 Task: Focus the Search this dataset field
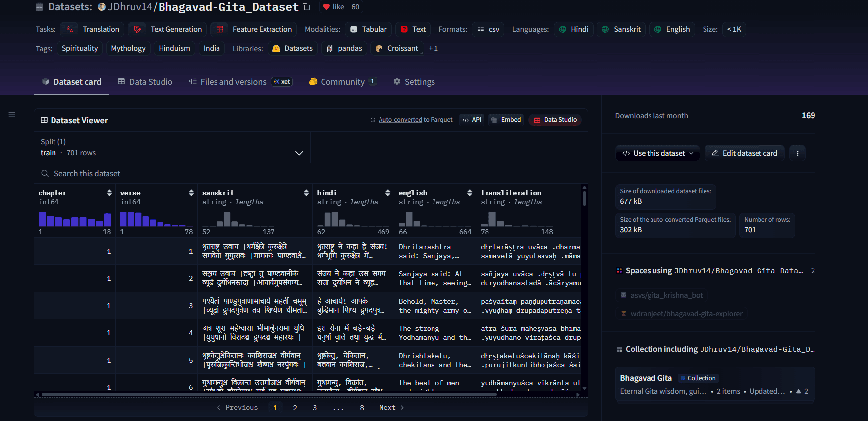click(311, 173)
